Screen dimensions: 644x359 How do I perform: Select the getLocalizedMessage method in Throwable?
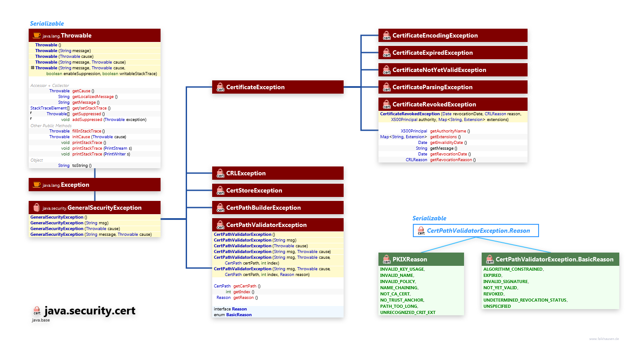pos(93,97)
